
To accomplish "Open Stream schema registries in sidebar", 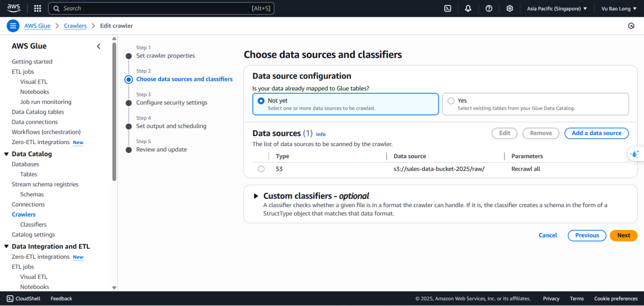I will pyautogui.click(x=45, y=184).
